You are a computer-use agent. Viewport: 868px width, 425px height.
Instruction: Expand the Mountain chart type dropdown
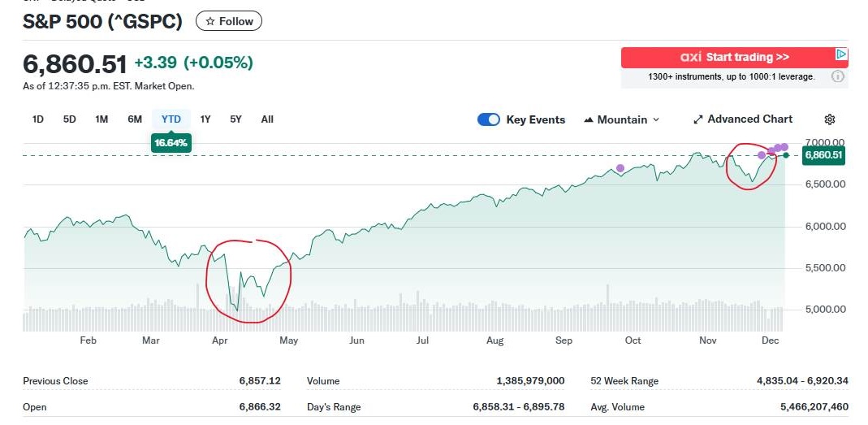pos(622,119)
